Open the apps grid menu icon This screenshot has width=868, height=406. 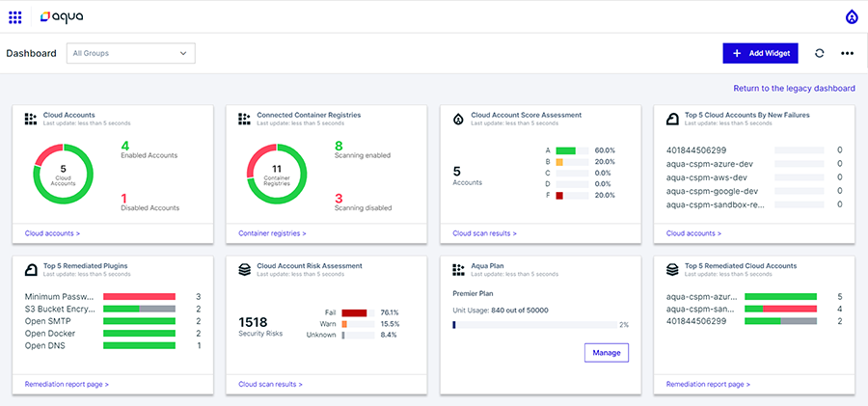(x=14, y=17)
